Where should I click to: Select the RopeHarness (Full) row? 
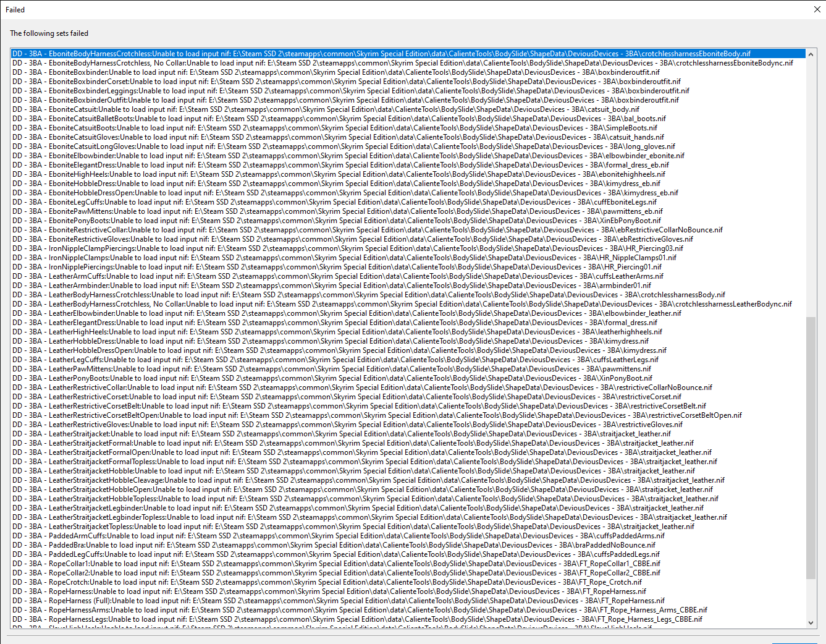coord(408,601)
